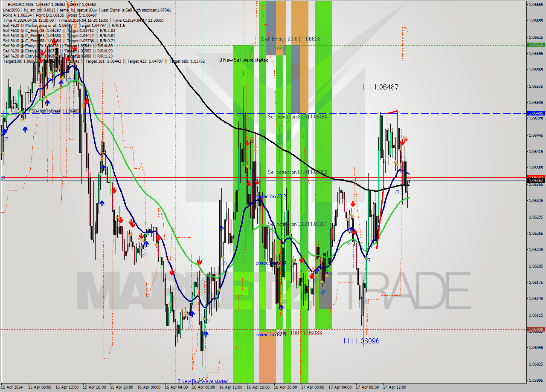Click the blue 'correction 61.8' label

[x=271, y=263]
